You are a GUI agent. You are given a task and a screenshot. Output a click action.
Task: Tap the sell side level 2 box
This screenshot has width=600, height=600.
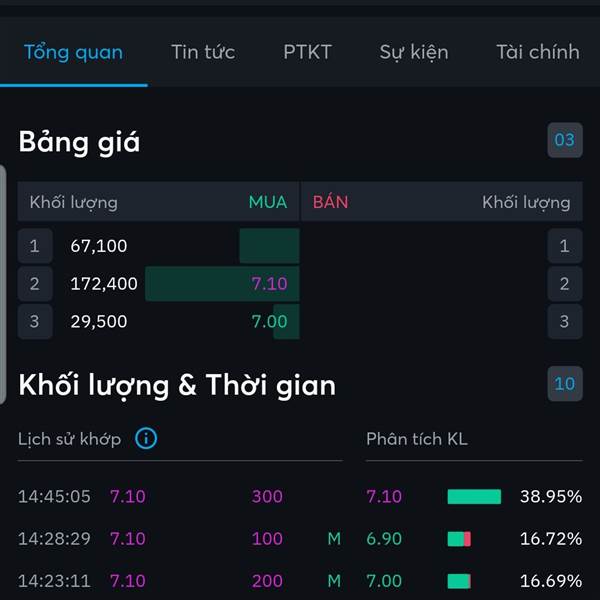[x=565, y=284]
